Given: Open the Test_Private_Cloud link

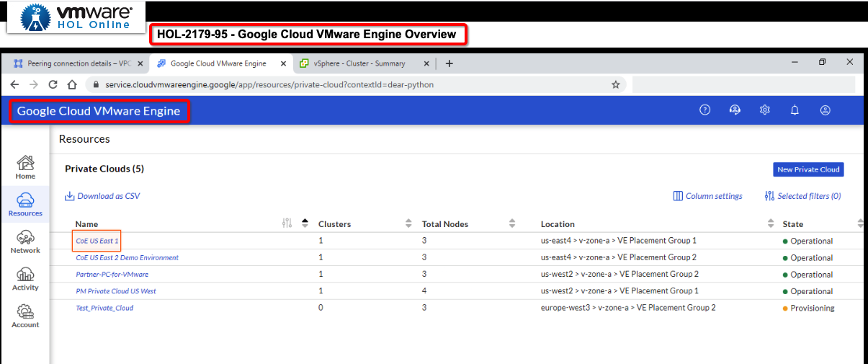Looking at the screenshot, I should [x=104, y=308].
